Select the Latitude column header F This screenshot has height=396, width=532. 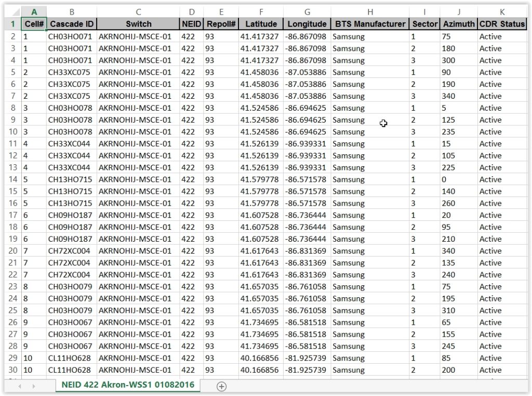[261, 11]
